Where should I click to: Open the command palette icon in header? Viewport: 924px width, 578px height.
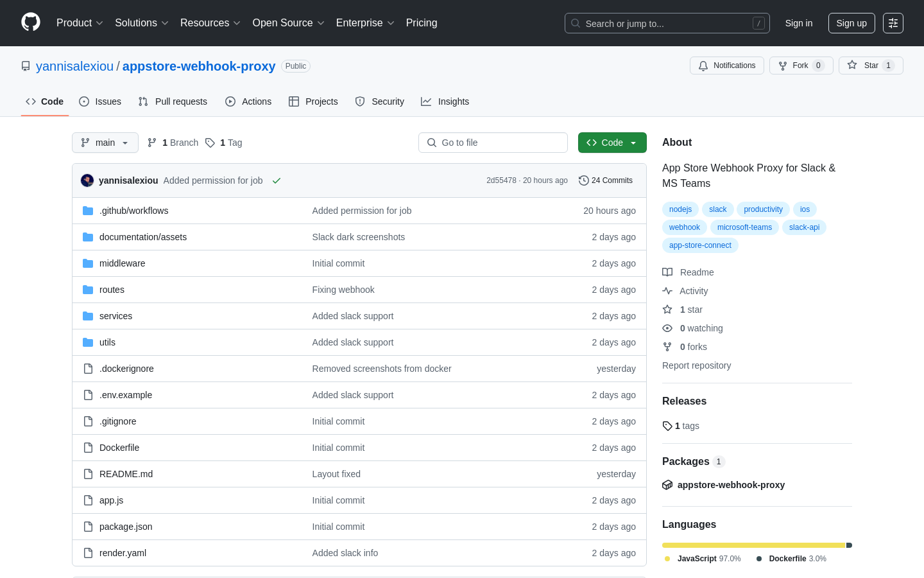pyautogui.click(x=893, y=23)
